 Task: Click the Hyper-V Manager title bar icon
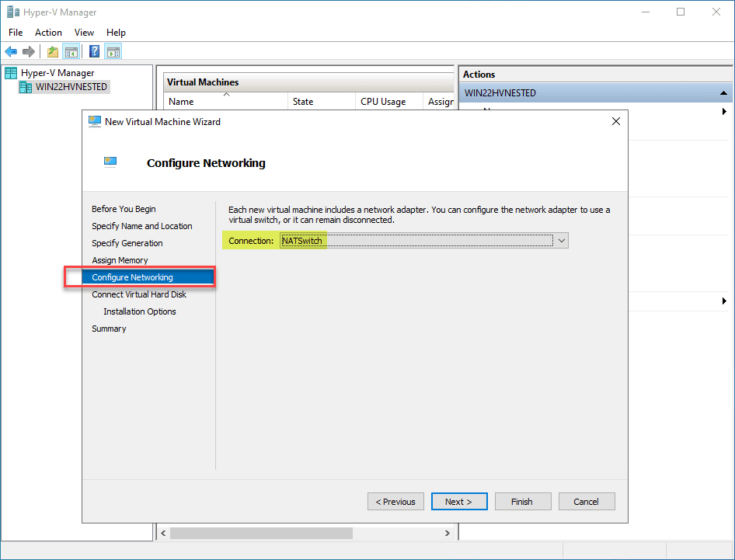[13, 12]
